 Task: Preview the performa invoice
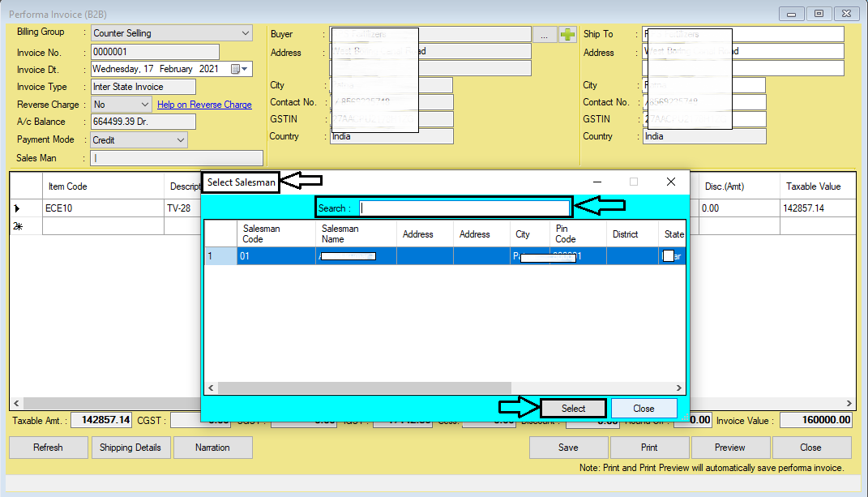(x=730, y=447)
